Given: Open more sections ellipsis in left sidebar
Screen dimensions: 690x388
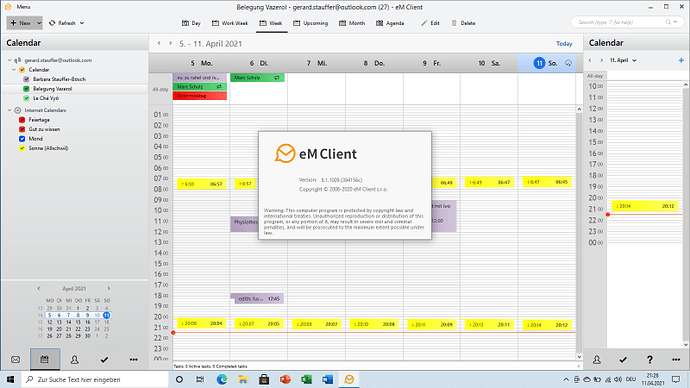Looking at the screenshot, I should point(133,360).
